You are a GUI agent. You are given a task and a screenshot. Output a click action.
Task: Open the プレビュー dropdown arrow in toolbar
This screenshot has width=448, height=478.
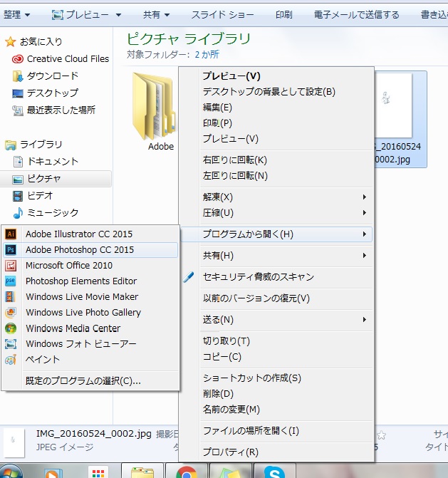pos(118,15)
